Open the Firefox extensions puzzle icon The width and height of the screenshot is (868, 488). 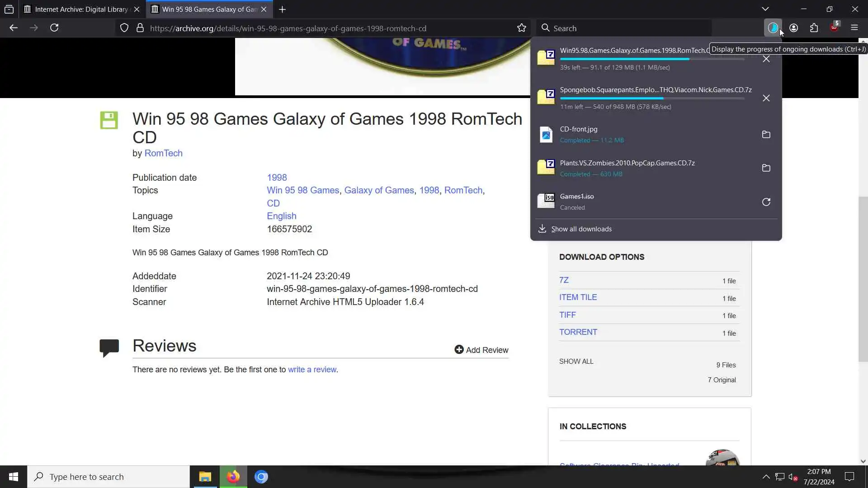pos(814,28)
